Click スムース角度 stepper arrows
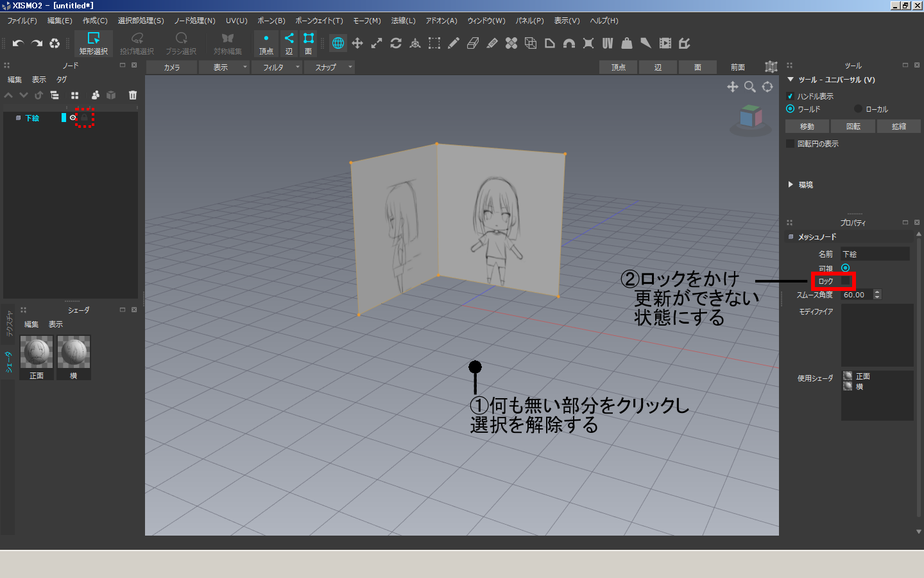 877,294
